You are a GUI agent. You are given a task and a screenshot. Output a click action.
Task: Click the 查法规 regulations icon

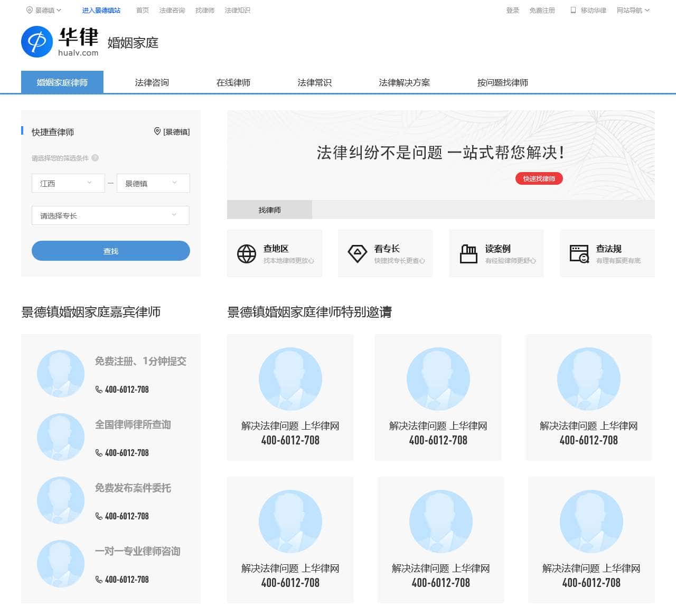pos(579,254)
